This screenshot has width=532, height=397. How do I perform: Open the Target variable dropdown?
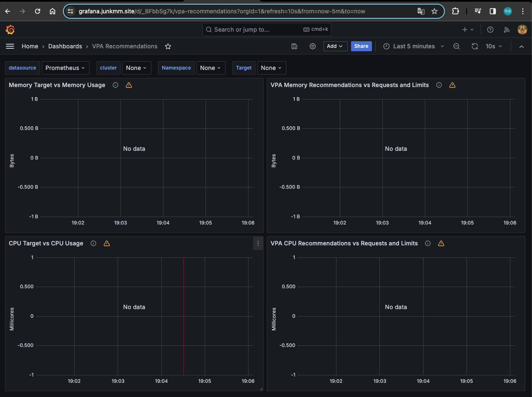coord(271,68)
